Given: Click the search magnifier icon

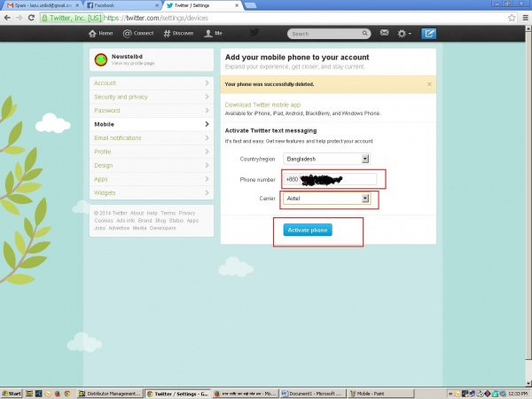Looking at the screenshot, I should tap(364, 34).
